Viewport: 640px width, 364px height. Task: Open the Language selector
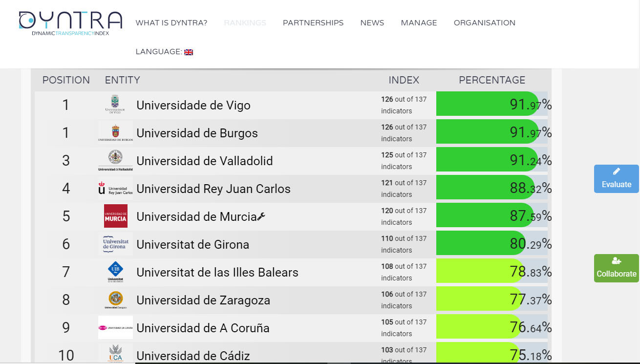tap(164, 52)
